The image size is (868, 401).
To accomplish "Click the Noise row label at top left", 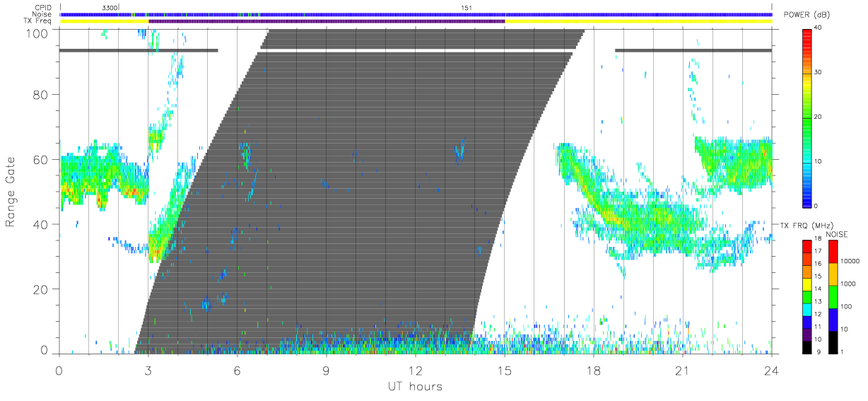I will [43, 14].
